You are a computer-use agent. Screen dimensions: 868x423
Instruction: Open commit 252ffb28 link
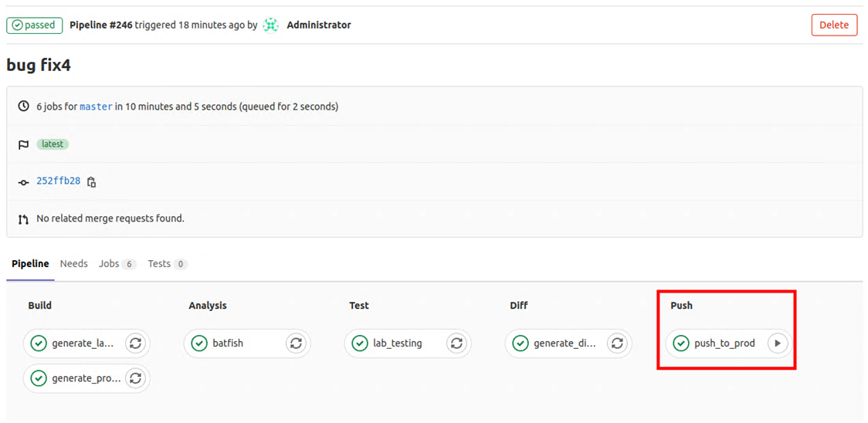click(x=58, y=181)
